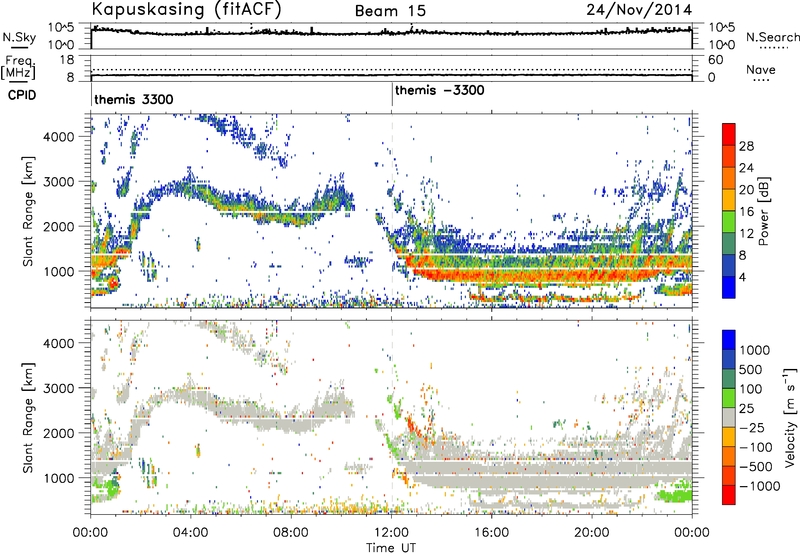This screenshot has width=800, height=554.
Task: Click the solid N.Sky legend line sample
Action: 19,47
